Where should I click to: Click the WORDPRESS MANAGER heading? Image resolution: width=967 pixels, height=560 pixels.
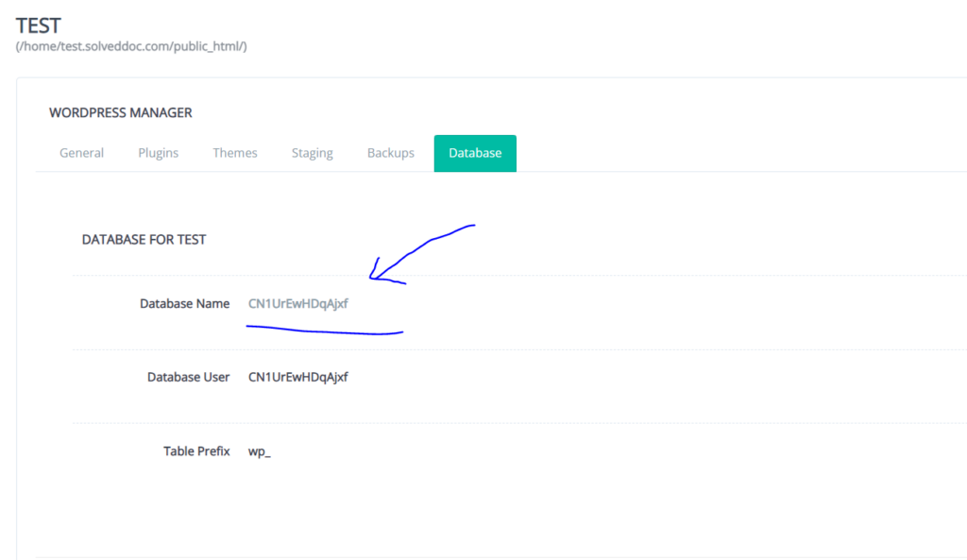tap(120, 113)
